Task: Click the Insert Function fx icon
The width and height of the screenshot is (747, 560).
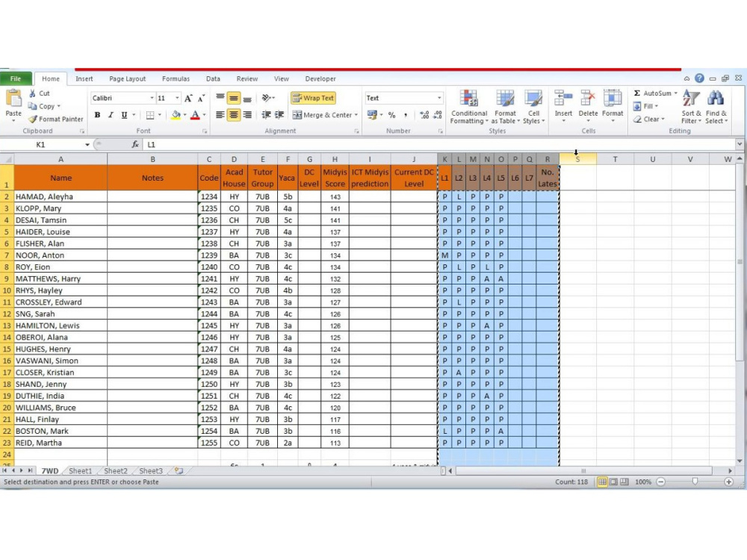Action: click(135, 144)
